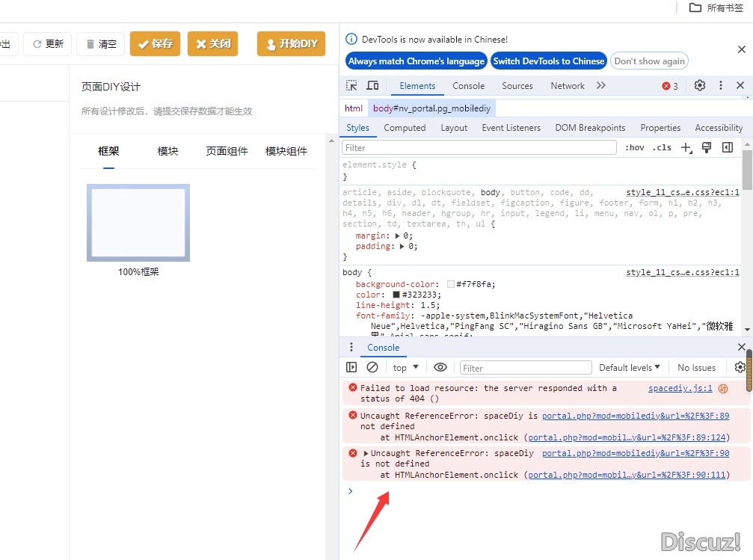The height and width of the screenshot is (560, 753).
Task: Switch to the 模块 tab
Action: 167,151
